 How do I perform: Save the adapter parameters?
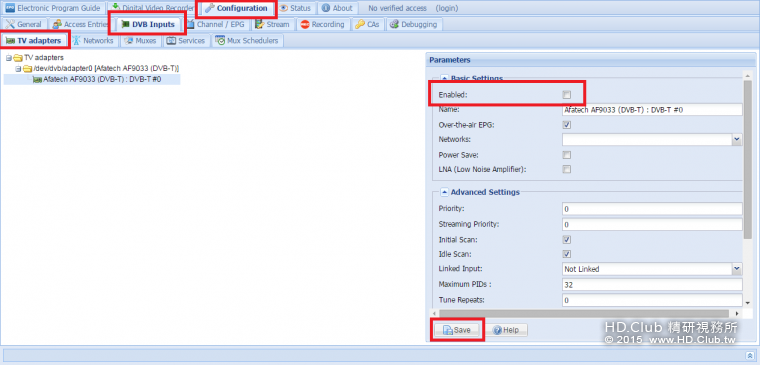[457, 330]
